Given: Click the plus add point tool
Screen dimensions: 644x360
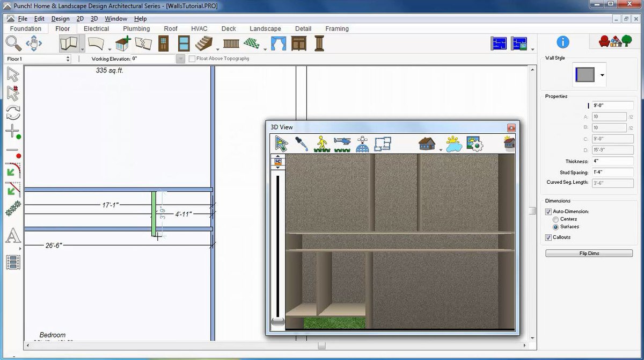Looking at the screenshot, I should [13, 131].
